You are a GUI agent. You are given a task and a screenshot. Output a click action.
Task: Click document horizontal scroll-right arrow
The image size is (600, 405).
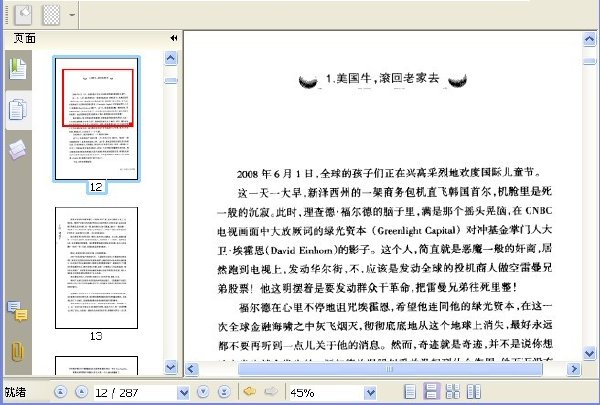click(x=574, y=369)
